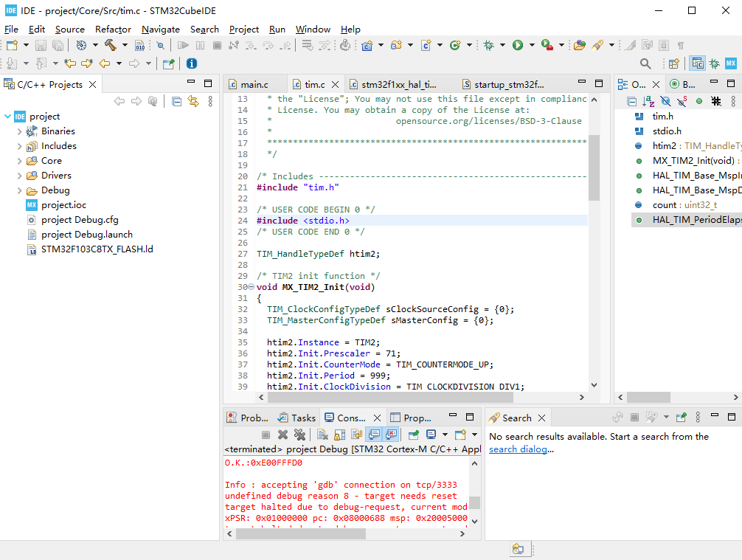Click the New file toolbar icon
This screenshot has height=560, width=742.
click(x=12, y=46)
